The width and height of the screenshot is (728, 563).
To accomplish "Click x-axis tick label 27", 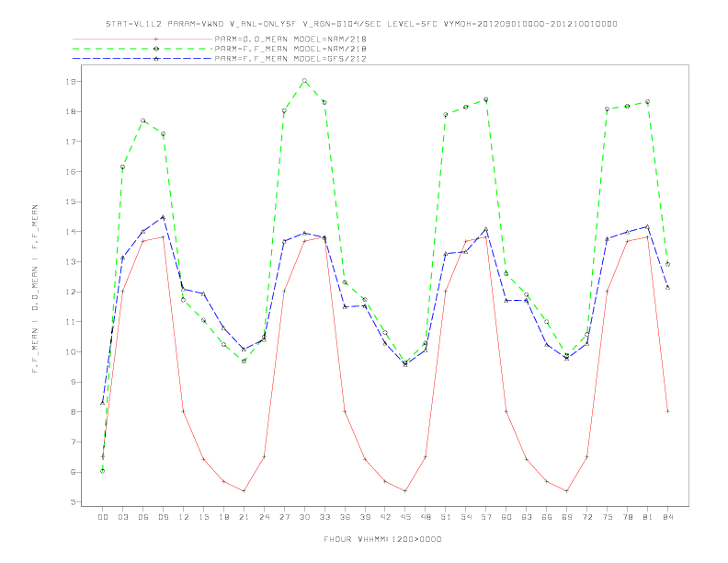I will [x=285, y=517].
